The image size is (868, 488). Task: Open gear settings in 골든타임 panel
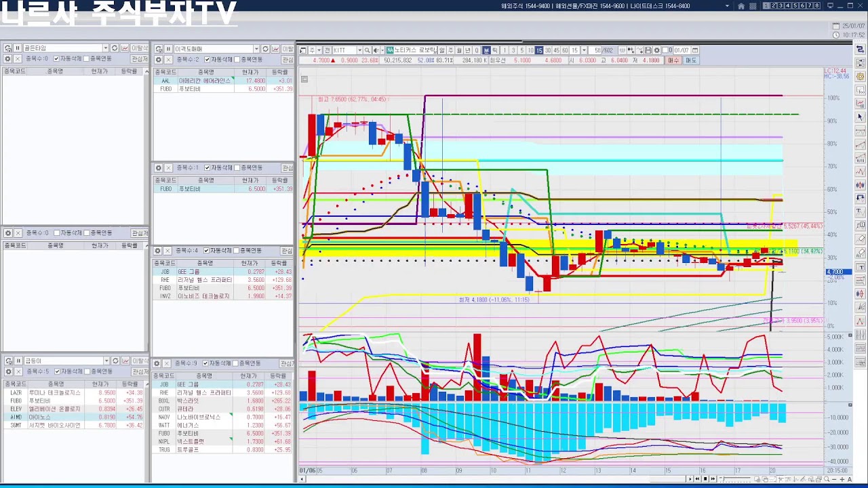(7, 59)
